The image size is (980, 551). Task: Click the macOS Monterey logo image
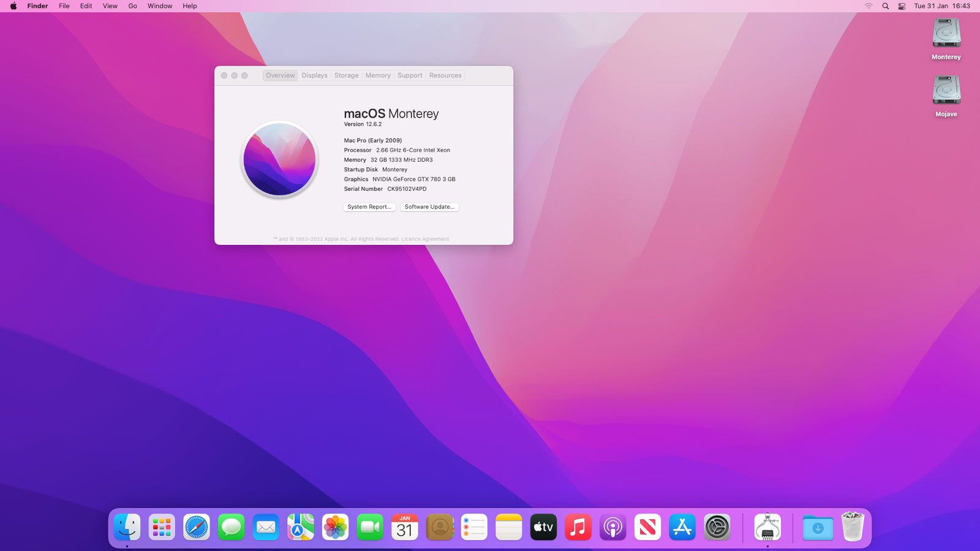click(279, 159)
